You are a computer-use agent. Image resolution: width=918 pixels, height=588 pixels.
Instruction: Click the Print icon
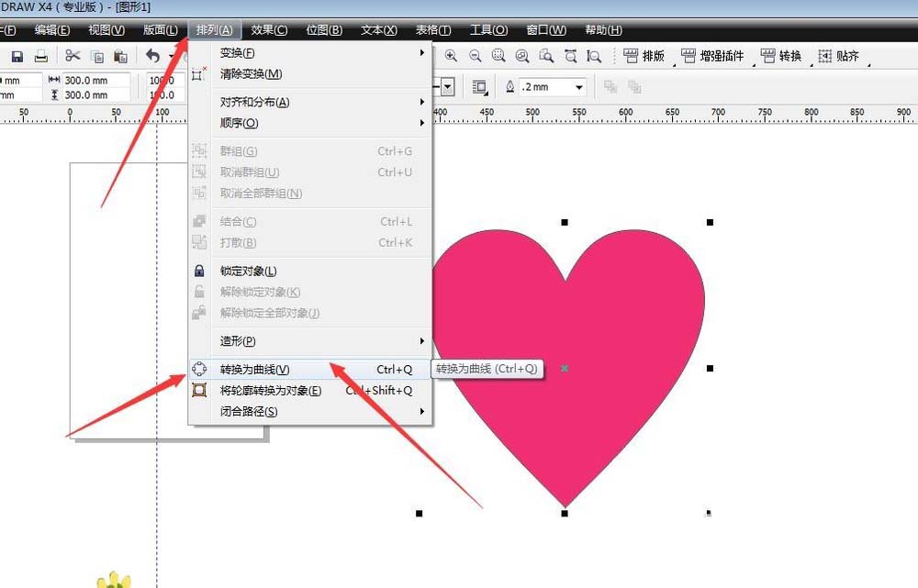pyautogui.click(x=41, y=56)
